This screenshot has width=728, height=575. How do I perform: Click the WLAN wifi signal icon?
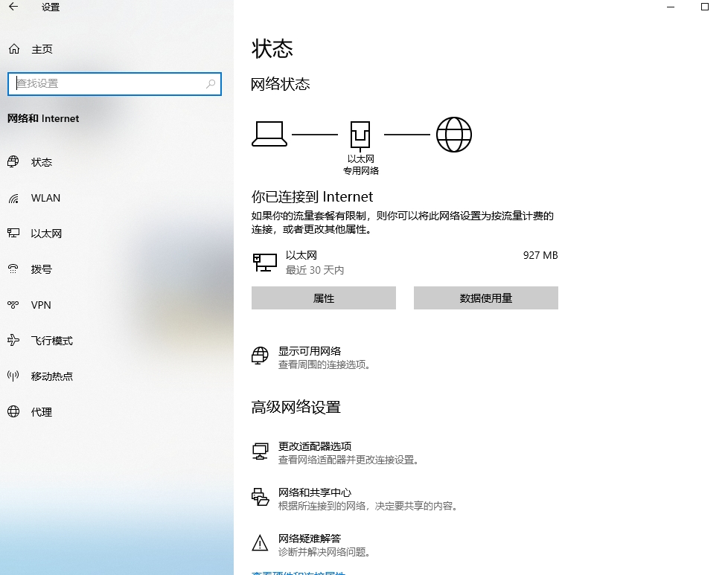[13, 198]
